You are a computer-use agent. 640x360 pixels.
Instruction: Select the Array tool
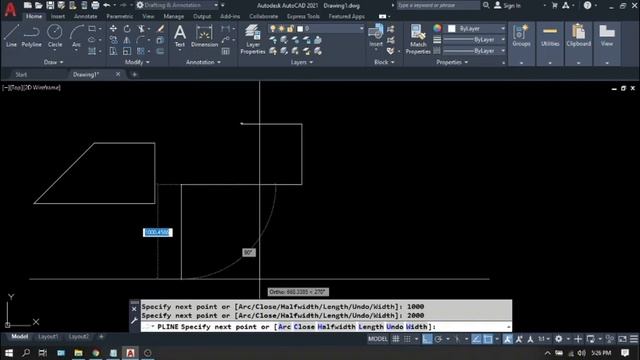coord(141,51)
